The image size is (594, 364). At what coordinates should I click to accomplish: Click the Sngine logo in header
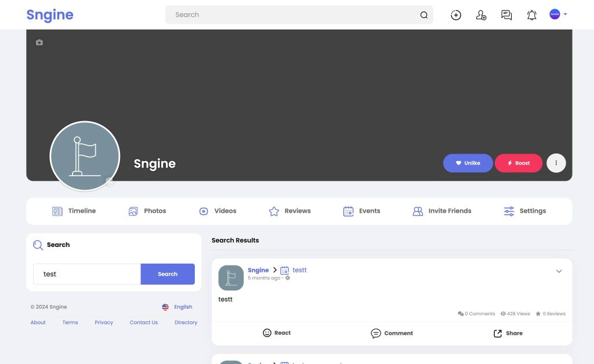click(50, 14)
